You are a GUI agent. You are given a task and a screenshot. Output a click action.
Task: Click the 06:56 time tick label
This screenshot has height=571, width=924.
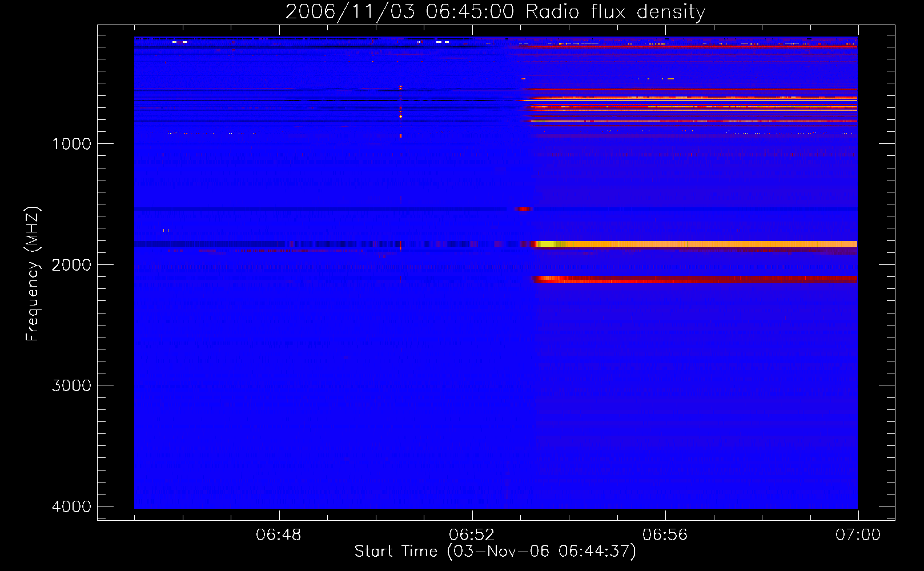point(665,535)
